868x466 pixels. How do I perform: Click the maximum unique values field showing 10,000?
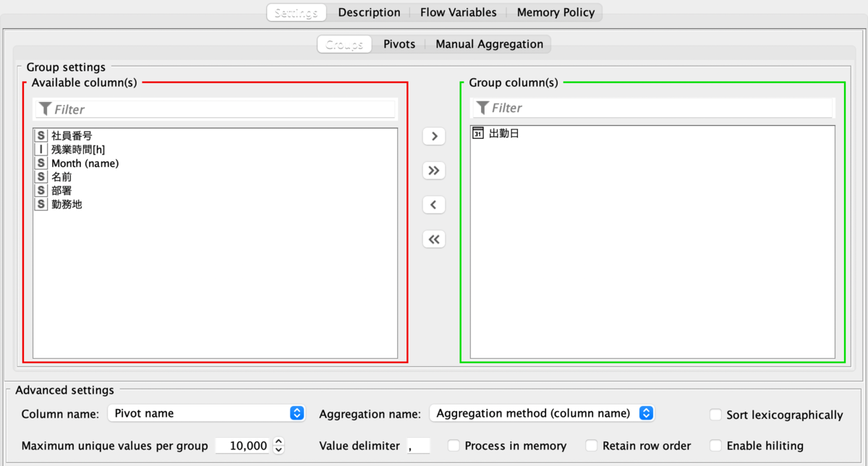[x=242, y=446]
